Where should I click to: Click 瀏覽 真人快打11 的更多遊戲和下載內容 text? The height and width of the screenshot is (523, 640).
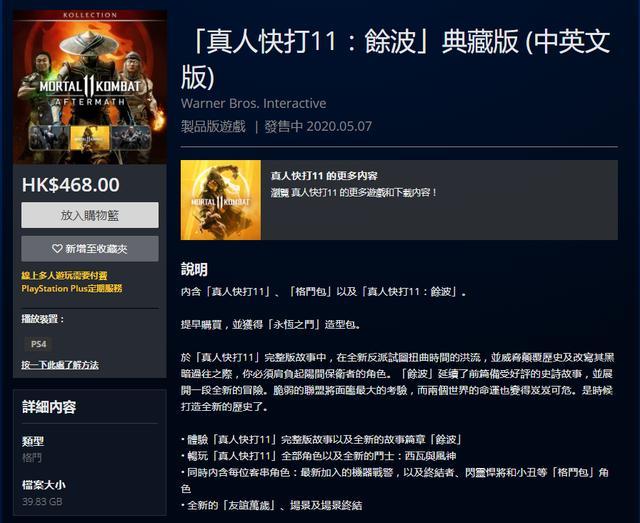pyautogui.click(x=353, y=192)
